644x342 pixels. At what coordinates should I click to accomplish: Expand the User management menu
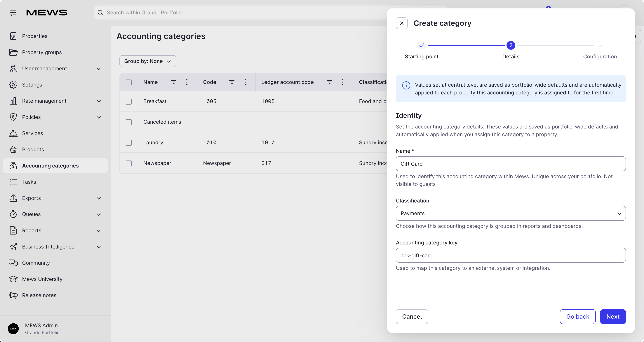click(x=99, y=69)
